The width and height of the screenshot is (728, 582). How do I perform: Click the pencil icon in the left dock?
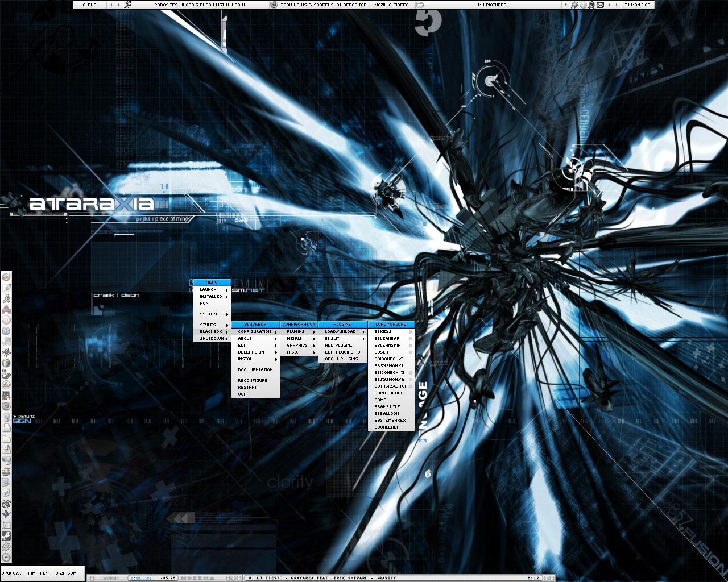pyautogui.click(x=6, y=288)
